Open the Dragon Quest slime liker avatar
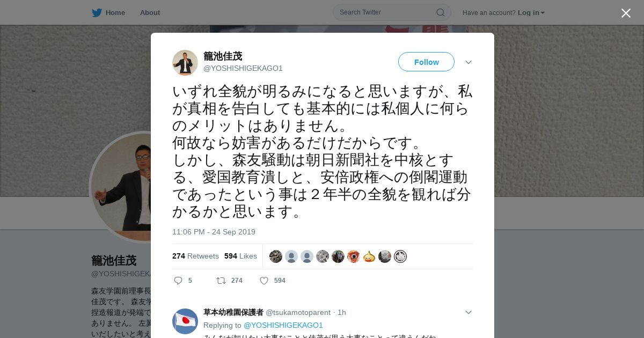The height and width of the screenshot is (338, 644). 369,256
